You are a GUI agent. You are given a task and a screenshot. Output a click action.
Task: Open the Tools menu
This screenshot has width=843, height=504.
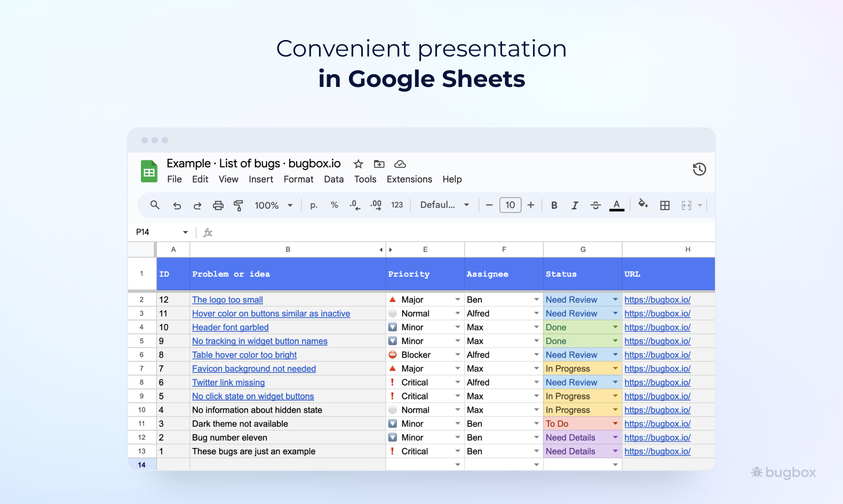(x=365, y=179)
